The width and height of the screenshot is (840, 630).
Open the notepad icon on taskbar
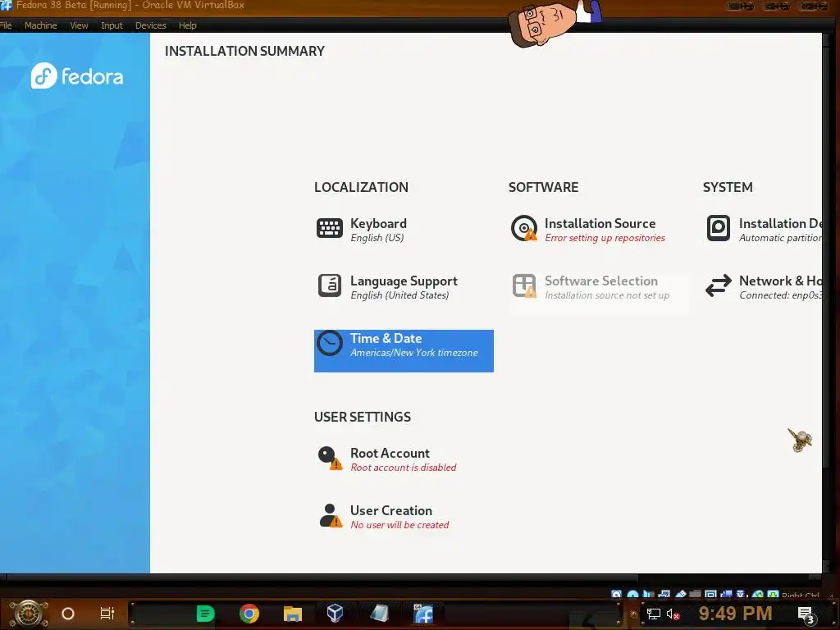379,614
